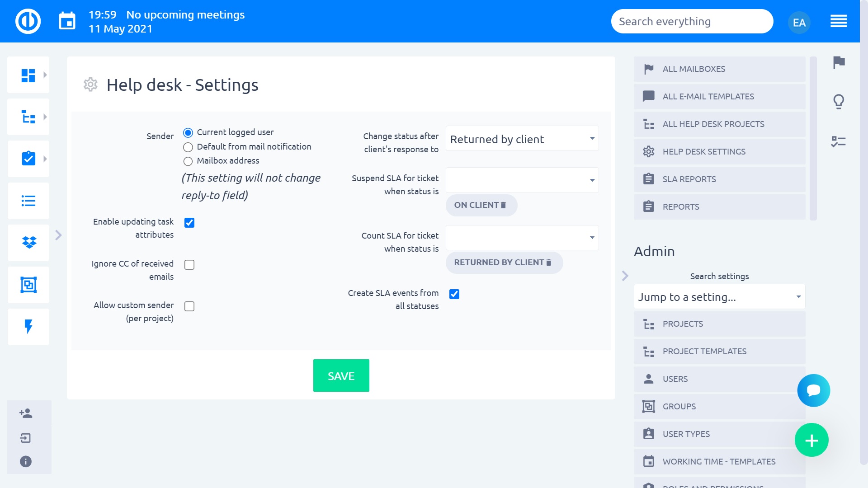Click the Search everything field
This screenshot has width=868, height=488.
pos(692,21)
